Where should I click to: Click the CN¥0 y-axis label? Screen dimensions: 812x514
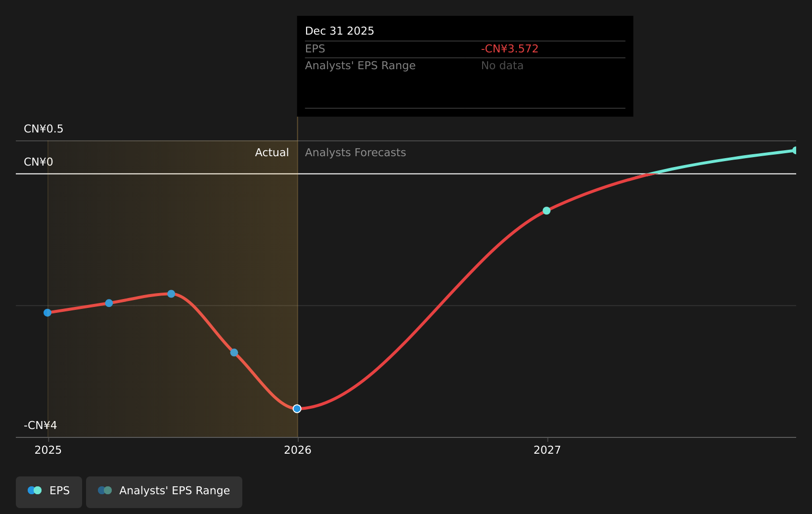point(39,162)
